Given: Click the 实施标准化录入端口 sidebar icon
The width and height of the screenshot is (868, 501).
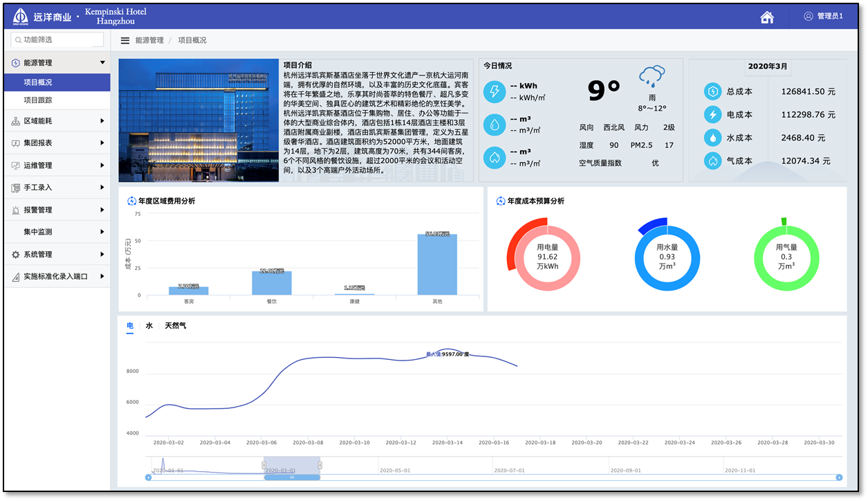Looking at the screenshot, I should pos(16,277).
